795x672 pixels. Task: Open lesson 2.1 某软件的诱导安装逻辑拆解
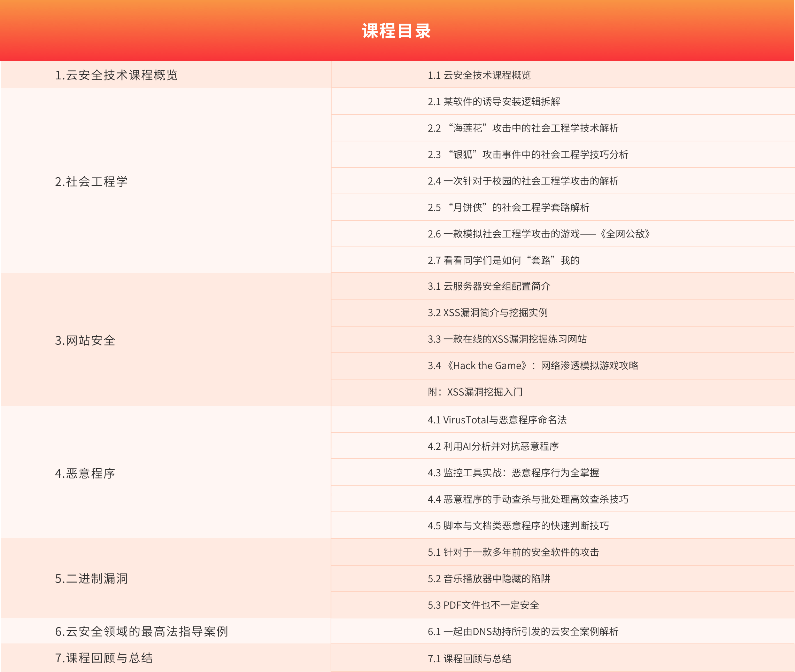(x=494, y=102)
